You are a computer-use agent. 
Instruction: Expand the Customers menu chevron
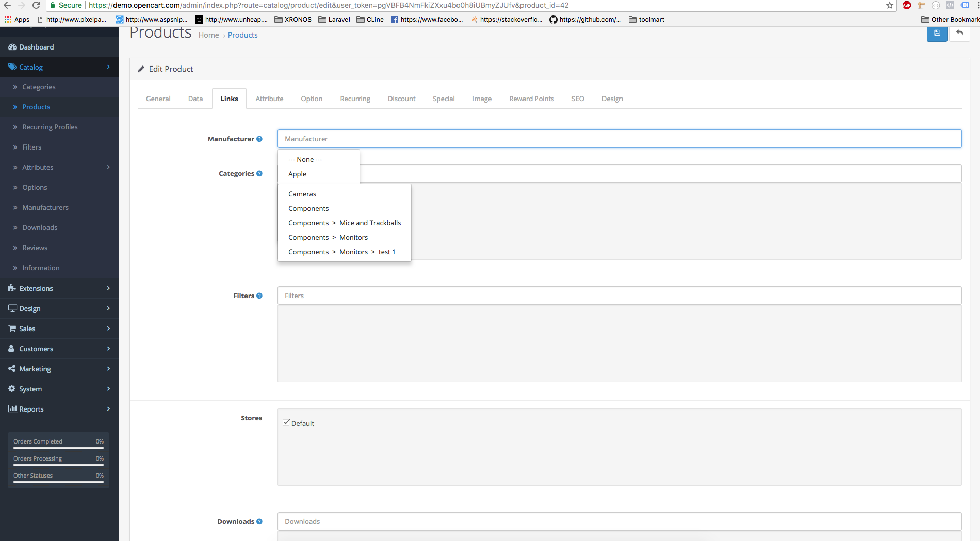pos(108,348)
